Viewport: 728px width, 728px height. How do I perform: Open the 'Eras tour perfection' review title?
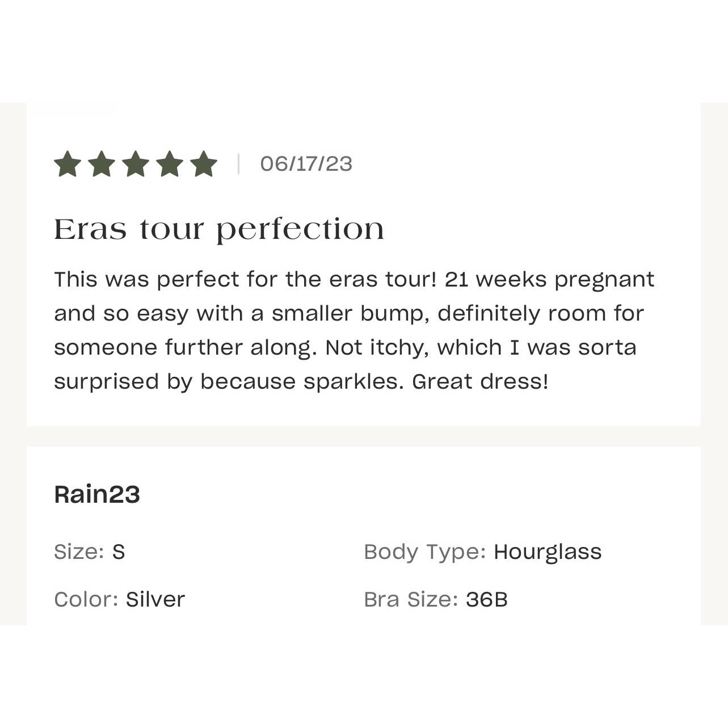pos(219,229)
